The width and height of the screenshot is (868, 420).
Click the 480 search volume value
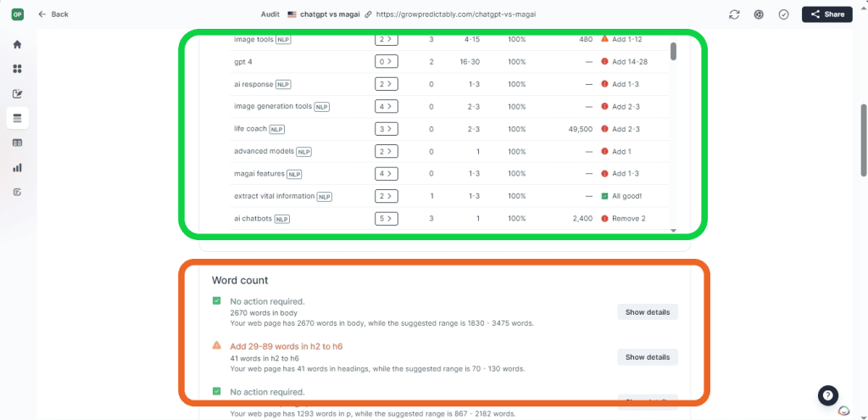point(587,39)
